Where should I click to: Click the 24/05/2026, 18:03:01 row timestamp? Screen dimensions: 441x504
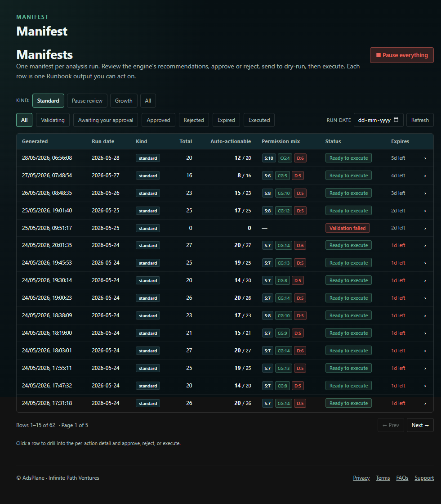[x=47, y=351]
